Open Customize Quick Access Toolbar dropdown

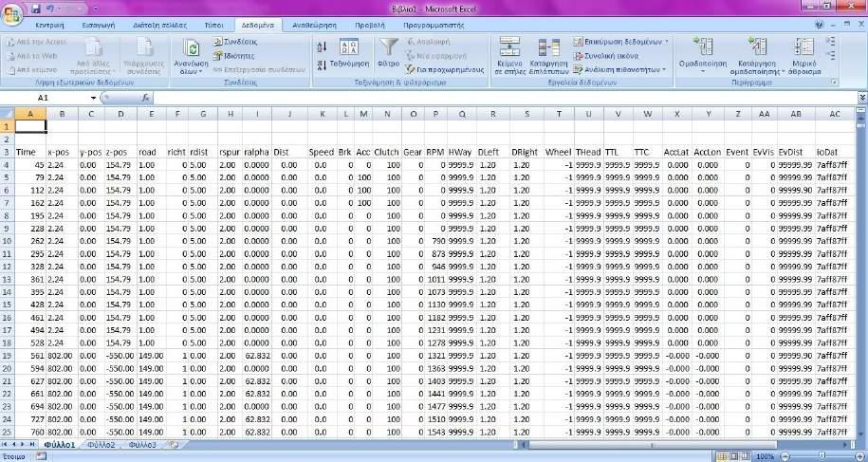click(95, 9)
